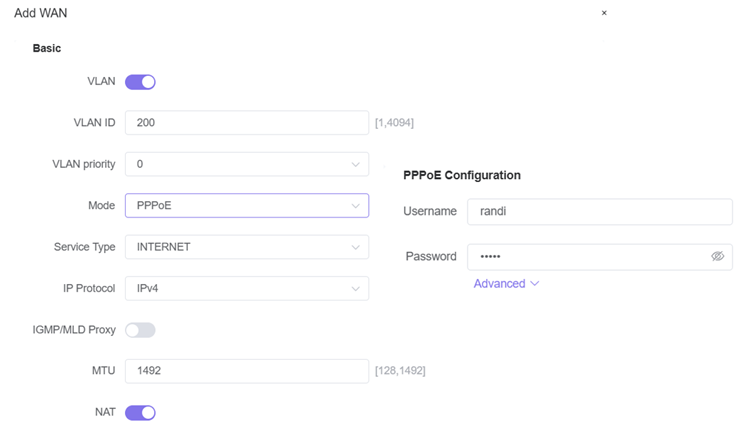Click the Advanced link text
The height and width of the screenshot is (431, 752).
tap(499, 284)
